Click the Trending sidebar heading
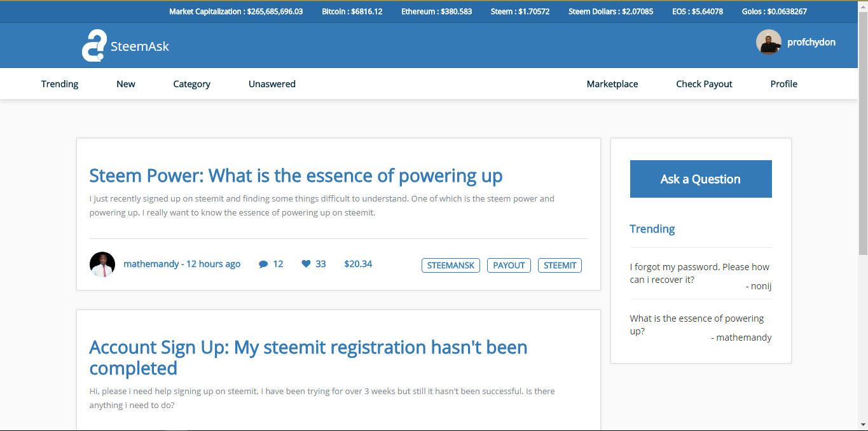 click(x=652, y=229)
